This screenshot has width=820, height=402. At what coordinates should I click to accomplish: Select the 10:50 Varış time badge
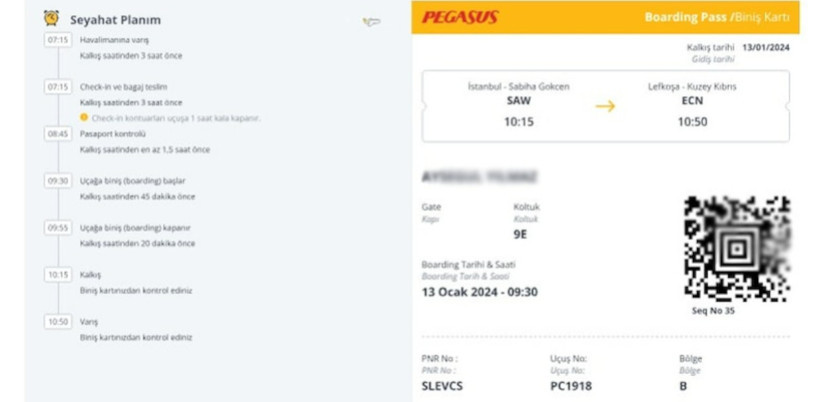pos(58,322)
